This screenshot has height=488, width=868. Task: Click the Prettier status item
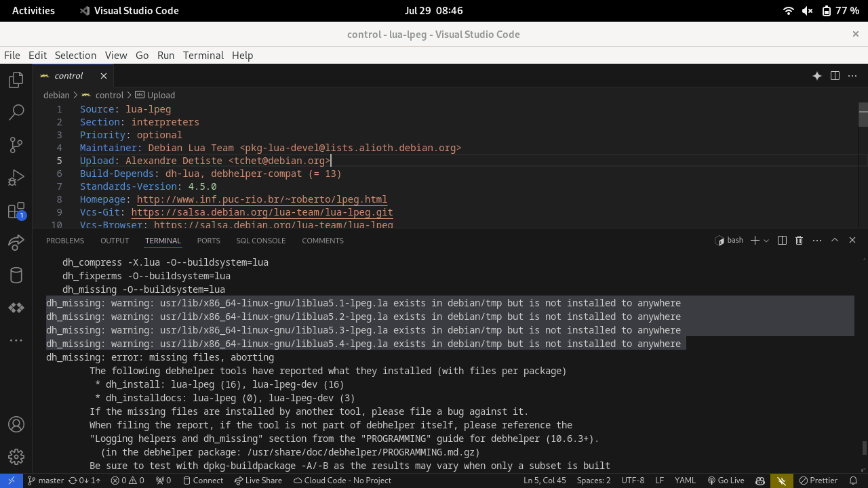point(817,481)
